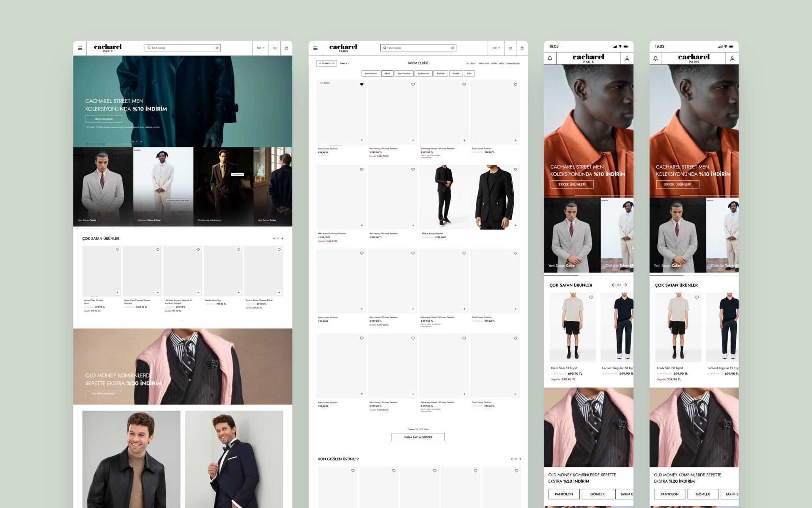Select Spor Pantolon category chip

pyautogui.click(x=404, y=74)
